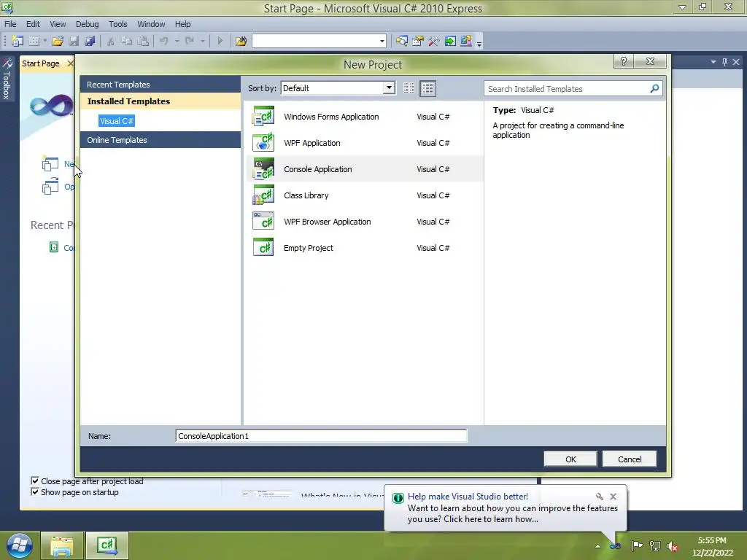Select the Empty Project template icon
Screen dimensions: 747x560
coord(263,248)
